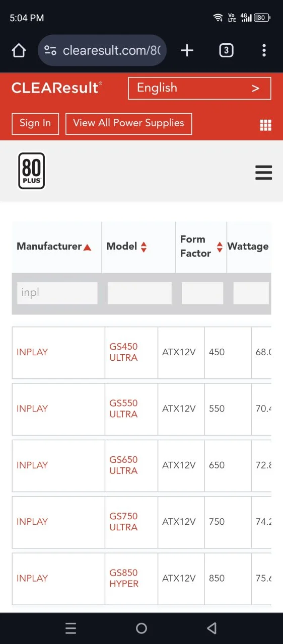
Task: Tap the site settings icon in address bar
Action: pyautogui.click(x=50, y=50)
